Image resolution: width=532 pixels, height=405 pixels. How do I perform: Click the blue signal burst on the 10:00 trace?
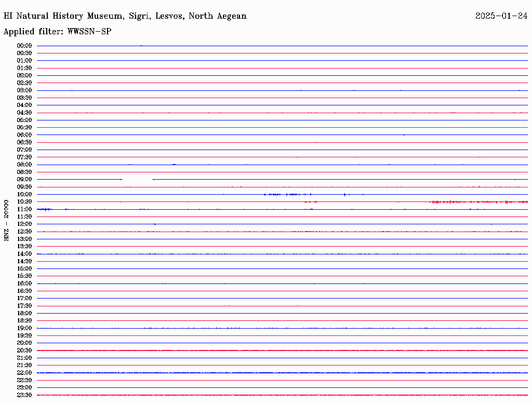288,194
